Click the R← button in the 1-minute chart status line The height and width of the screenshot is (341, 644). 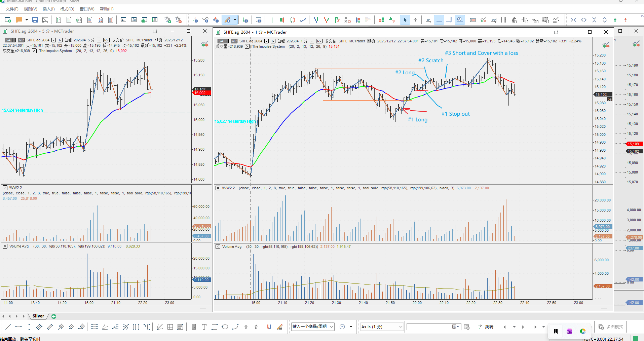(319, 41)
